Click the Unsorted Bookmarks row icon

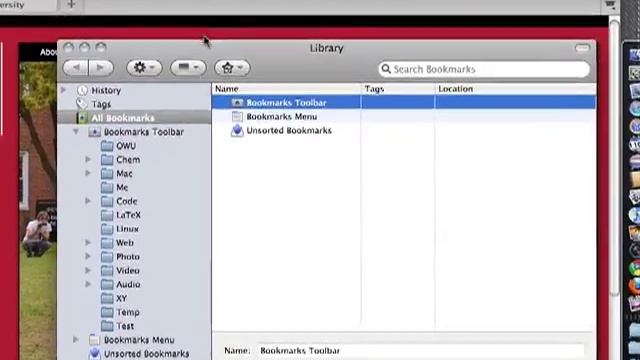click(x=237, y=130)
